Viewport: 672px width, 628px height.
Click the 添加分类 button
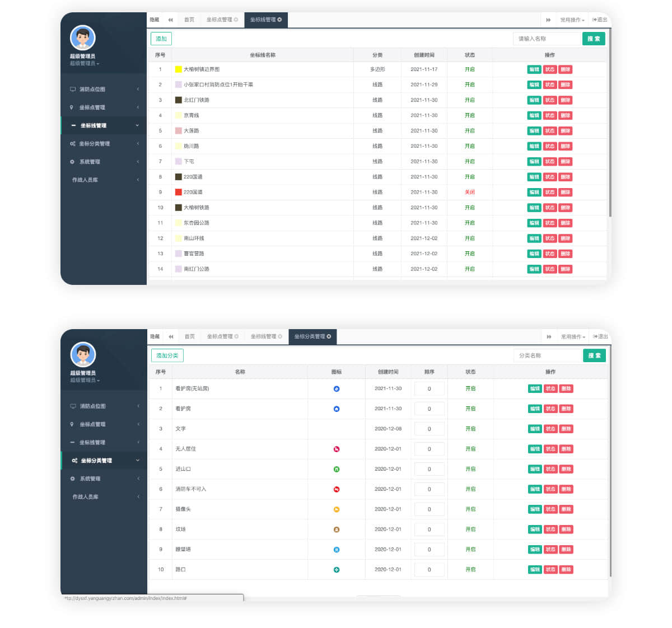pyautogui.click(x=167, y=355)
